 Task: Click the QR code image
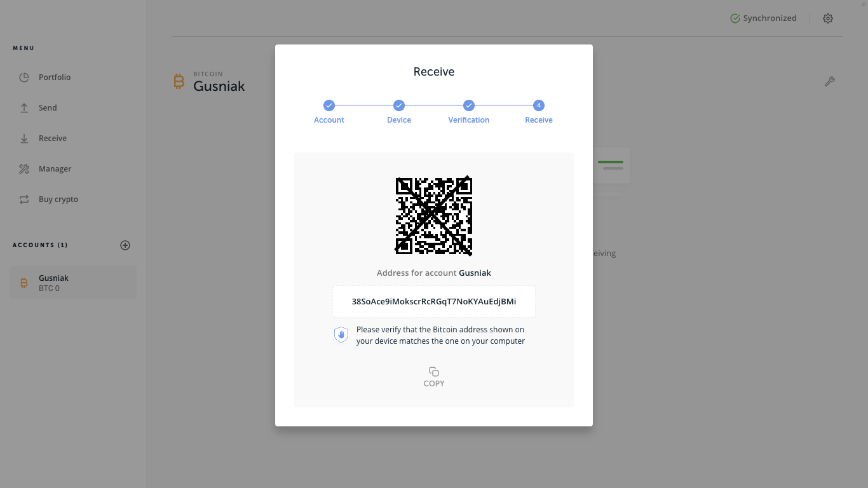(x=433, y=216)
